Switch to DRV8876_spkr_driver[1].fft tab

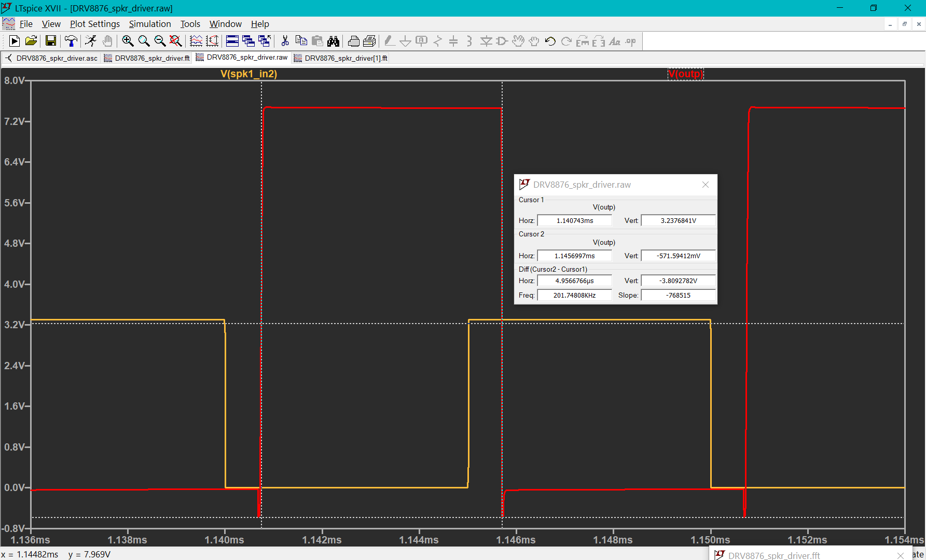click(341, 58)
